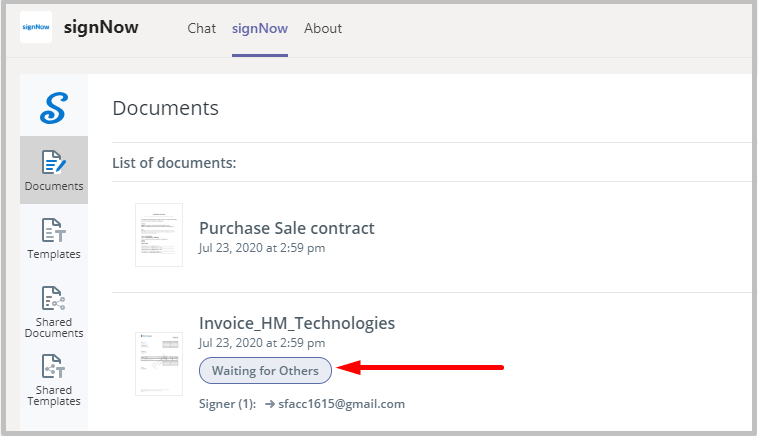Open the Templates sidebar section
Viewport: 758px width, 436px height.
pos(54,239)
